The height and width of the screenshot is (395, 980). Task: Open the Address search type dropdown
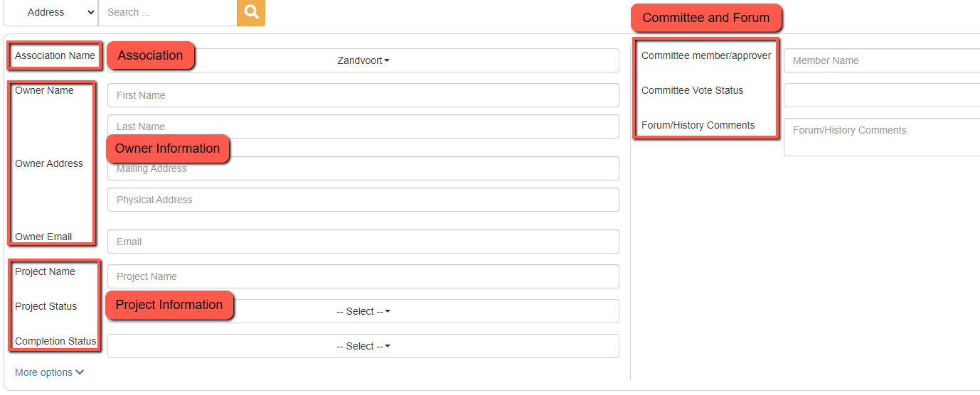tap(51, 12)
